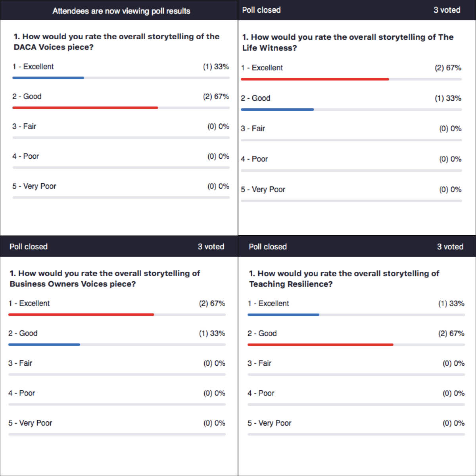Click '3 voted' above Business Owners Voices poll

[x=211, y=246]
